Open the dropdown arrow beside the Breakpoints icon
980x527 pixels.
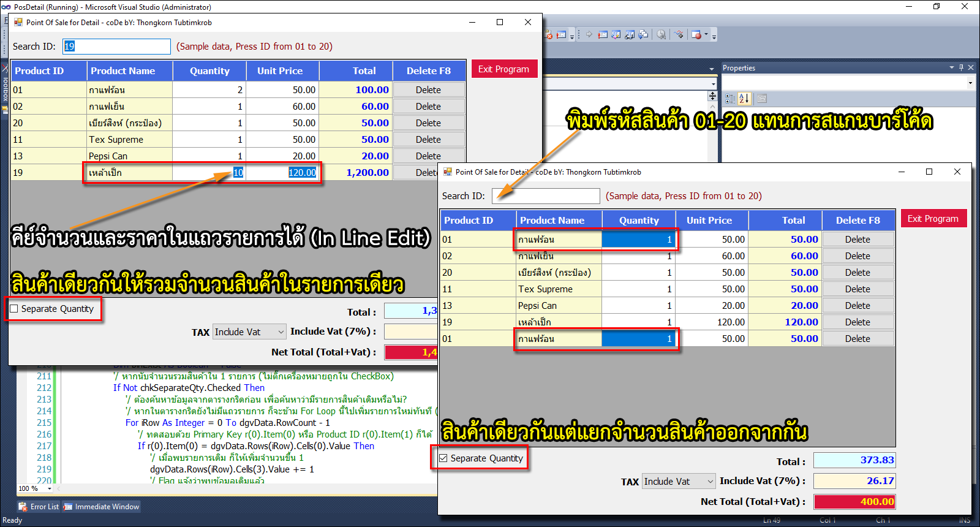tap(706, 34)
